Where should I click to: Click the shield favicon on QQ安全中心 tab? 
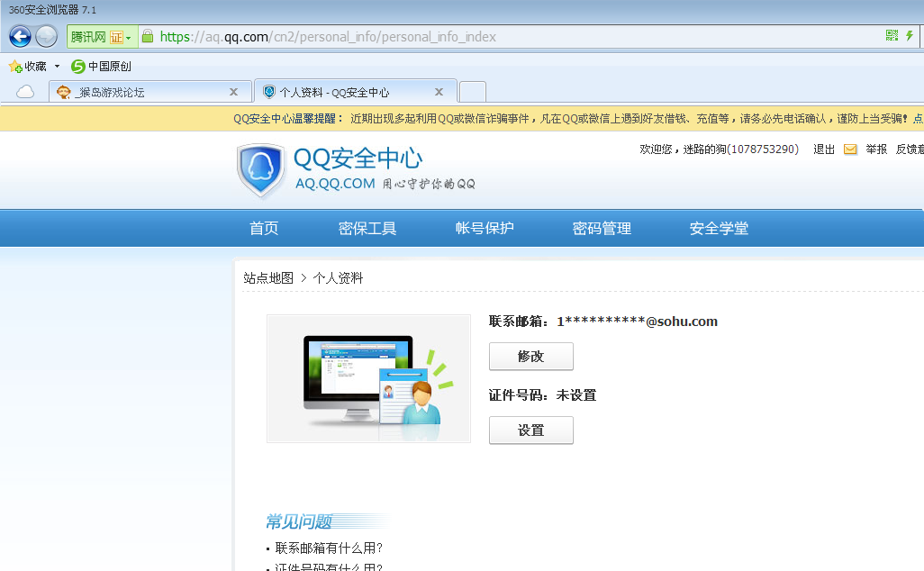(269, 92)
